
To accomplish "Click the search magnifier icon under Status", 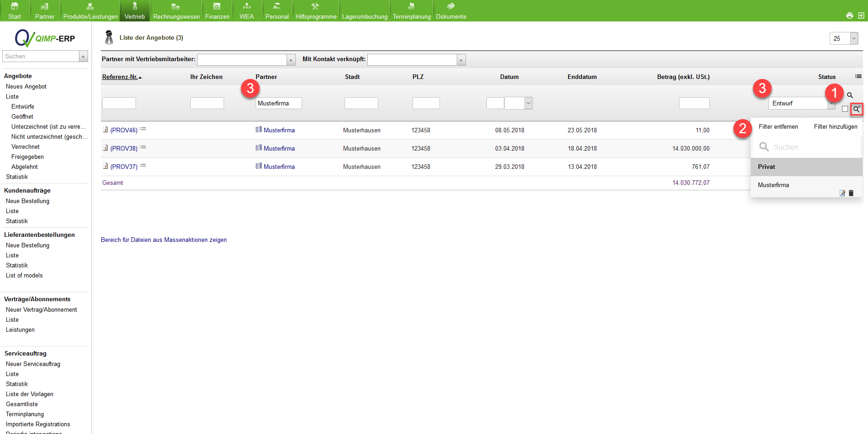I will pos(850,95).
